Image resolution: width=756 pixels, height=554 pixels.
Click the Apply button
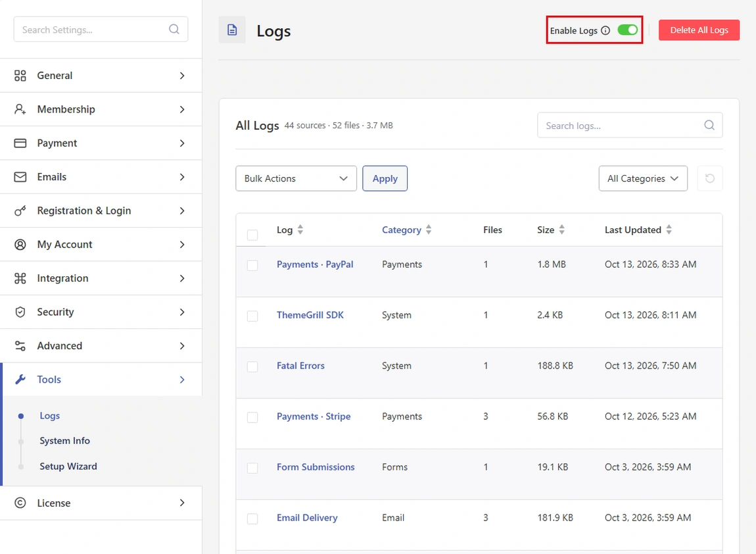385,178
